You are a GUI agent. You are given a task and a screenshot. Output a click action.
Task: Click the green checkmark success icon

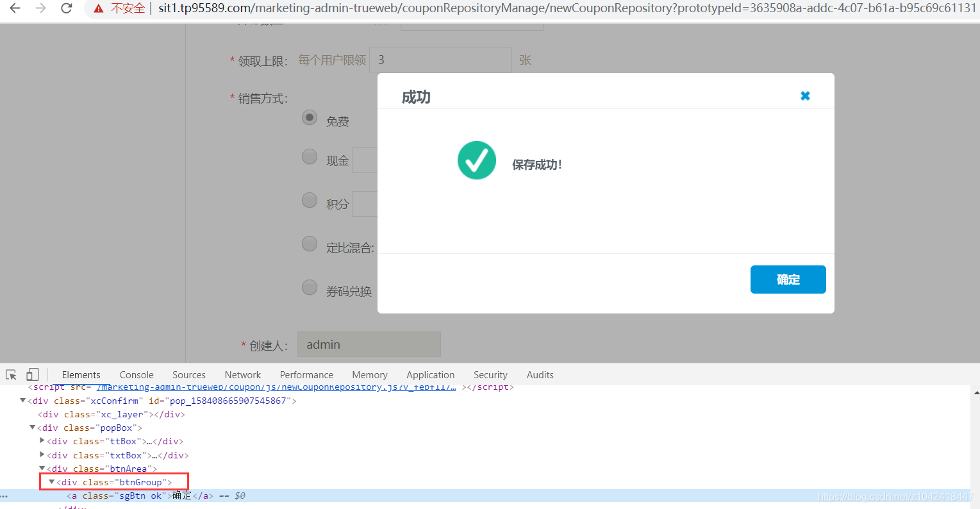point(476,160)
